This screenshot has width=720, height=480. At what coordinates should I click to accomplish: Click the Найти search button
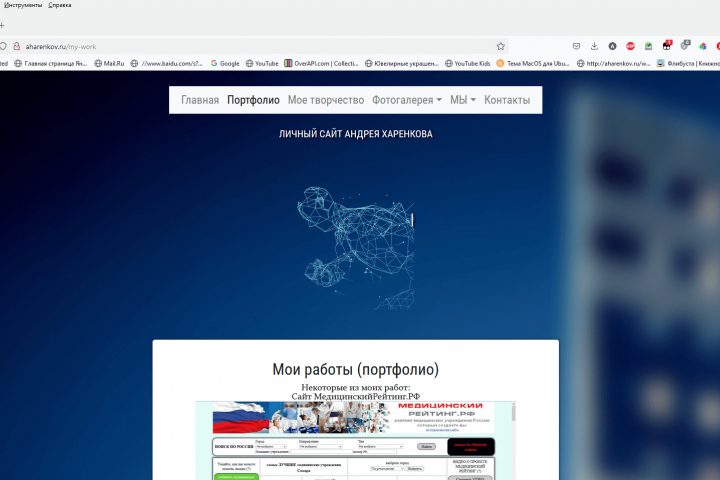pos(426,446)
